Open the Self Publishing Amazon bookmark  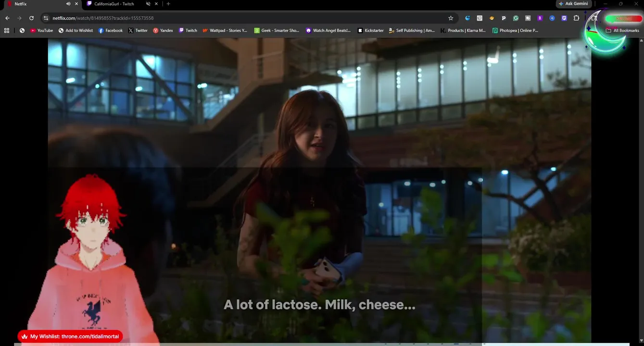coord(412,30)
